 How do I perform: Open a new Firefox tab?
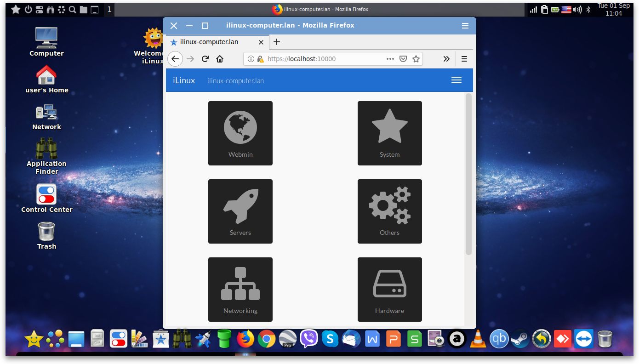[x=276, y=42]
